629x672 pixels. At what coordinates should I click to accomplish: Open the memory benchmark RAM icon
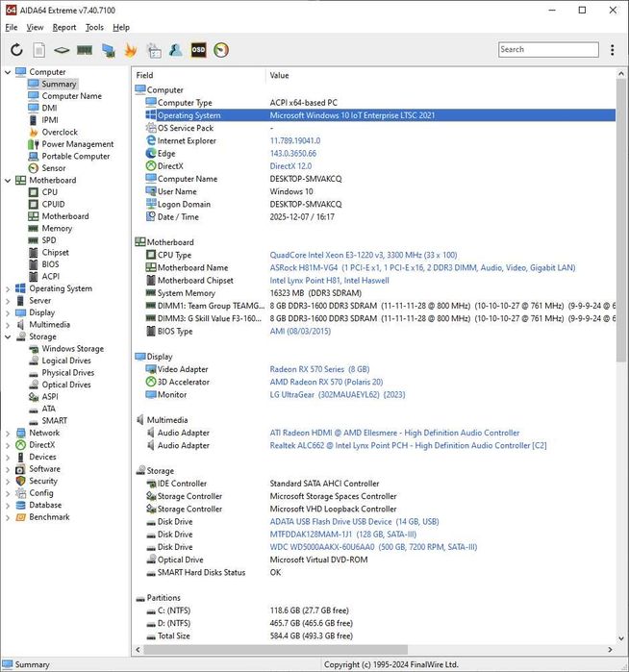pos(85,50)
